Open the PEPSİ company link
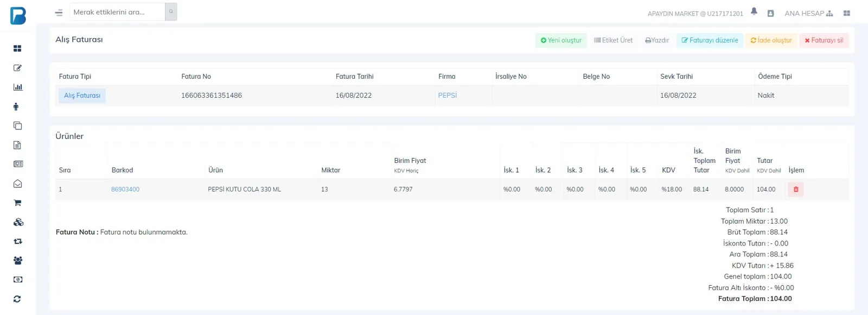Viewport: 868px width, 315px height. (x=448, y=96)
